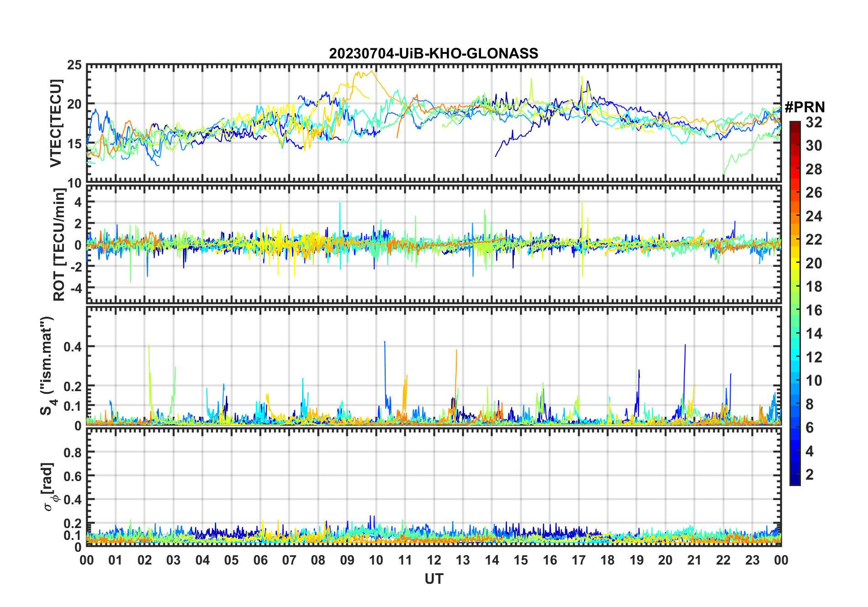Viewport: 868px width, 607px height.
Task: Click the PRN colorbar
Action: [795, 303]
